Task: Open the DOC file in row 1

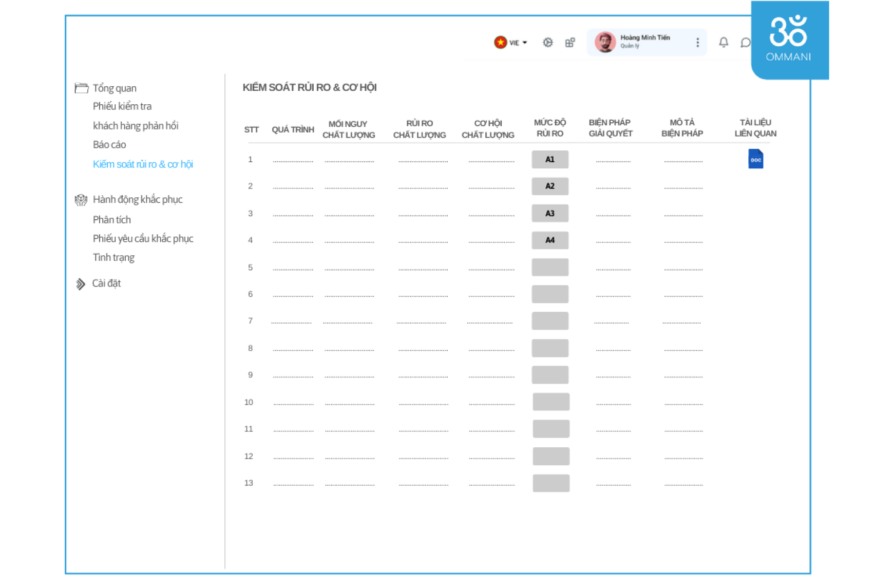Action: (755, 159)
